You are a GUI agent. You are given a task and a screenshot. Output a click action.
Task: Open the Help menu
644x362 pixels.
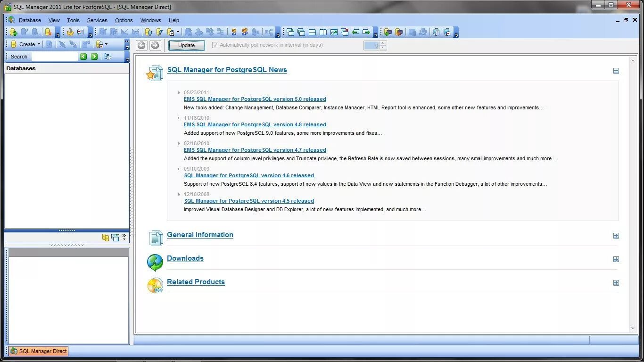pyautogui.click(x=174, y=20)
